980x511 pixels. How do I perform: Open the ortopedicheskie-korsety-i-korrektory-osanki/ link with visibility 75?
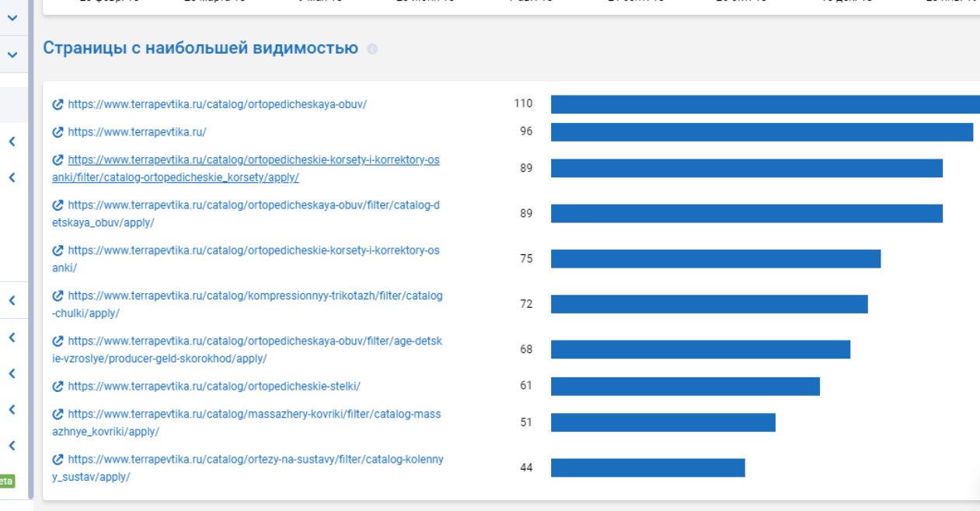point(253,250)
